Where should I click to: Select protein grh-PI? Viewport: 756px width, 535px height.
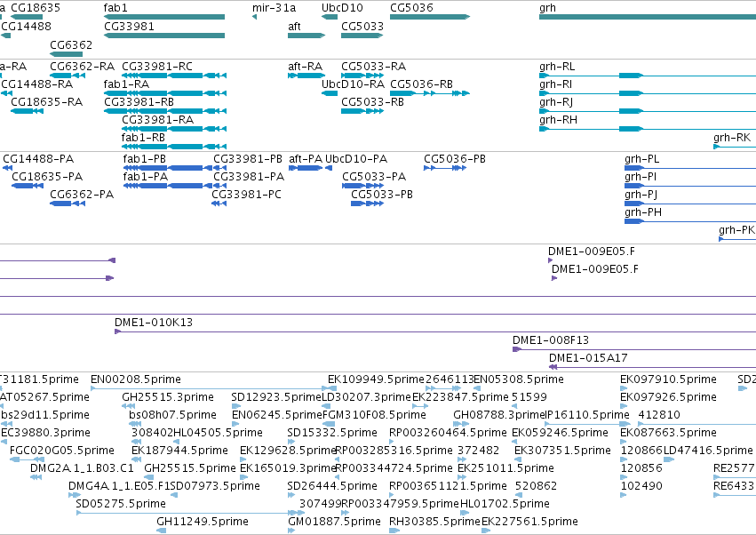(690, 186)
